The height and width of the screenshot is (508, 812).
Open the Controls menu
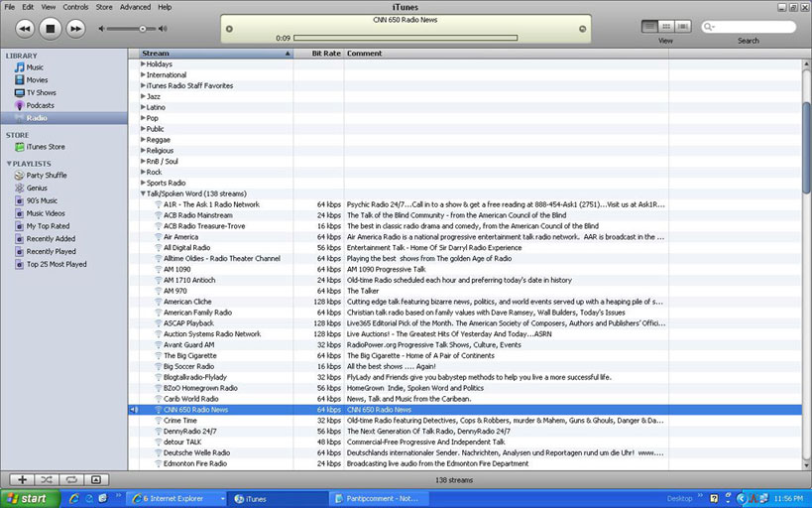click(75, 7)
